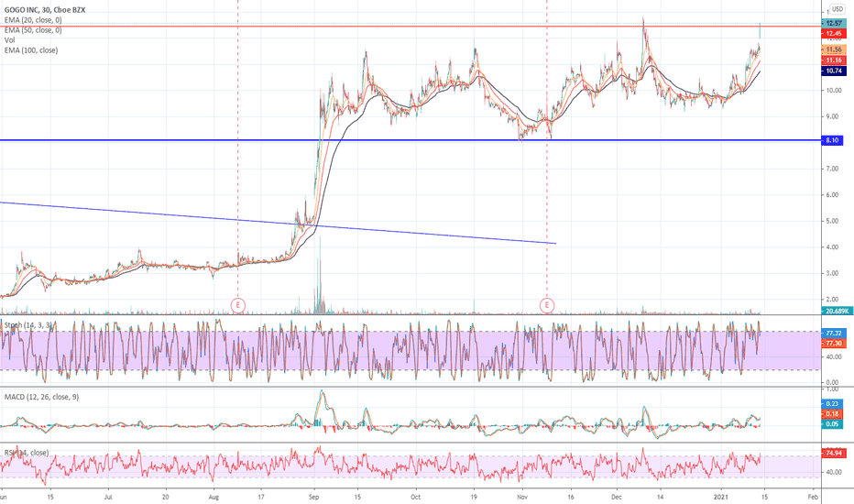The width and height of the screenshot is (854, 504).
Task: Select the EMA (20, close, 0) indicator label
Action: [x=33, y=20]
